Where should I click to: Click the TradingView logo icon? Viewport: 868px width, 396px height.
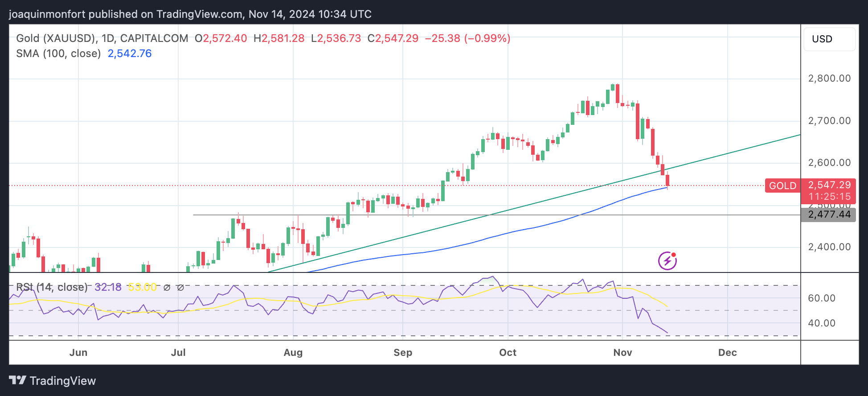tap(17, 380)
